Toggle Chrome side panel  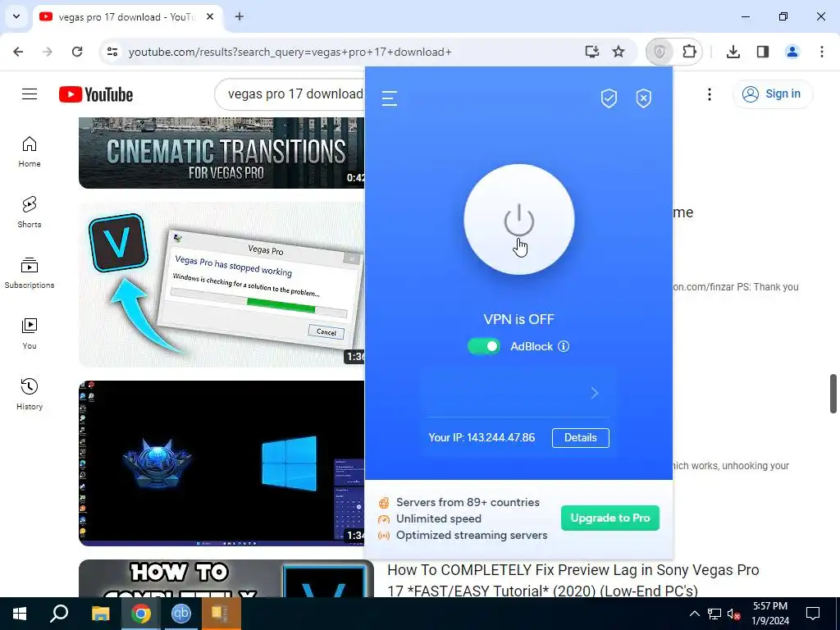point(763,52)
